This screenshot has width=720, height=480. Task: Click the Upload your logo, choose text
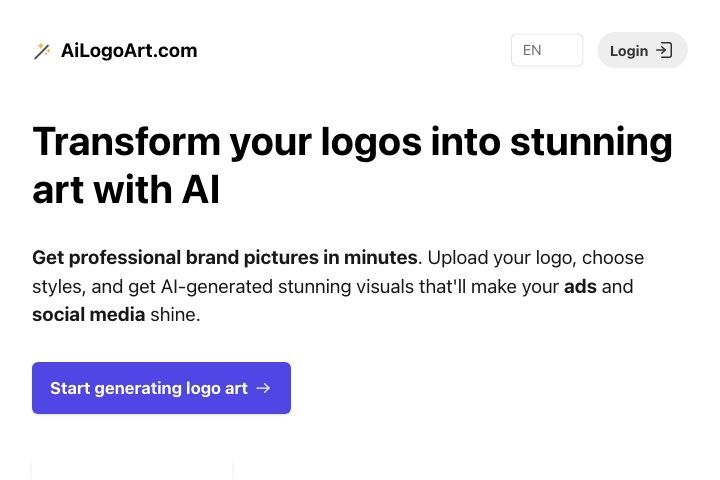535,258
